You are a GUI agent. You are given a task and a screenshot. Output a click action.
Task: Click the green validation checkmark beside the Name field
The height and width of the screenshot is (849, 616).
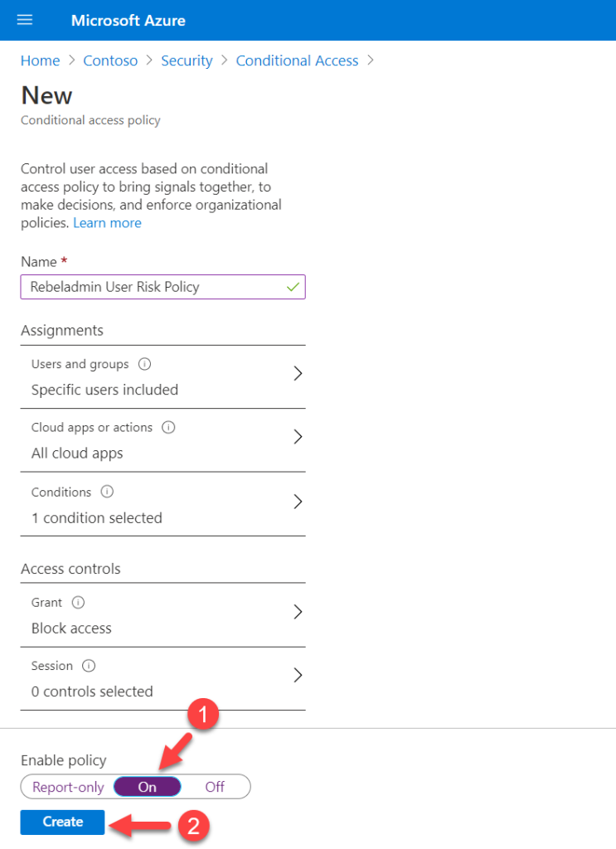(x=292, y=286)
